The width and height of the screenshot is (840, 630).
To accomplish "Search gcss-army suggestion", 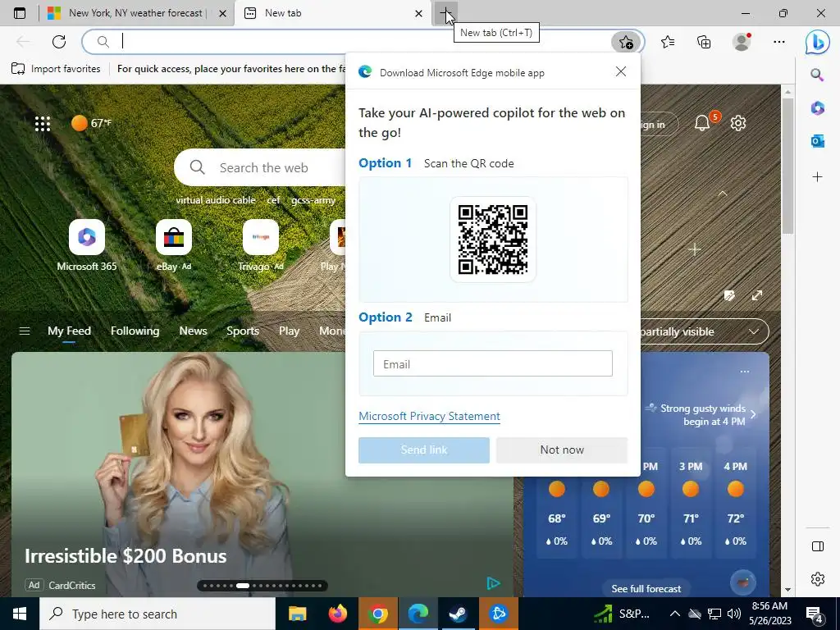I will coord(313,200).
